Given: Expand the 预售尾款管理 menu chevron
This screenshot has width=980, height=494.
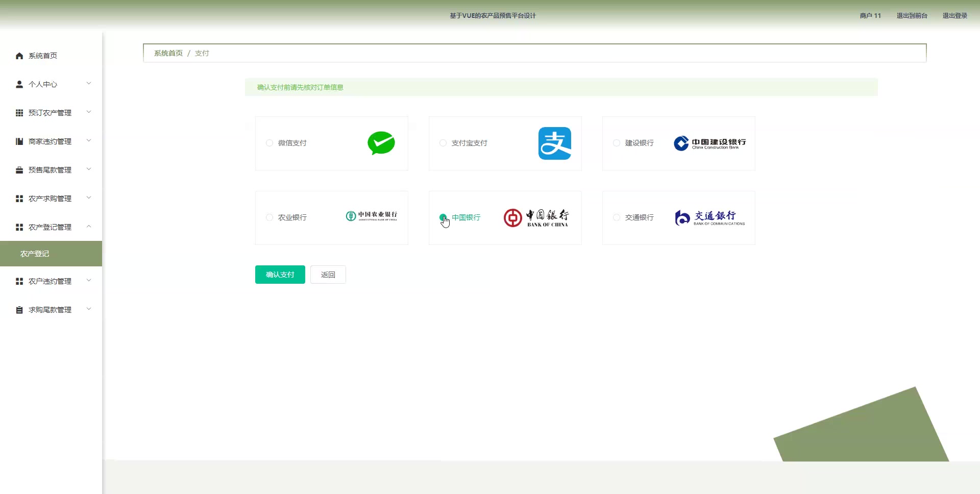Looking at the screenshot, I should [89, 169].
